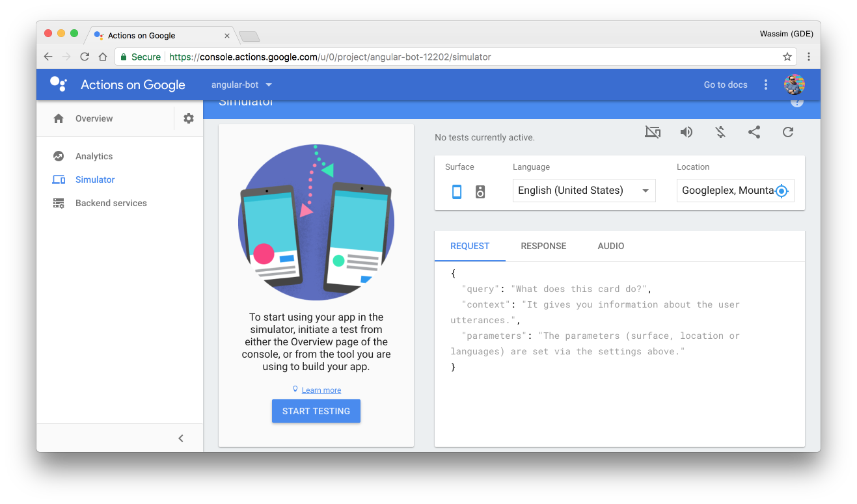This screenshot has height=504, width=857.
Task: Click the Backend services icon
Action: 59,203
